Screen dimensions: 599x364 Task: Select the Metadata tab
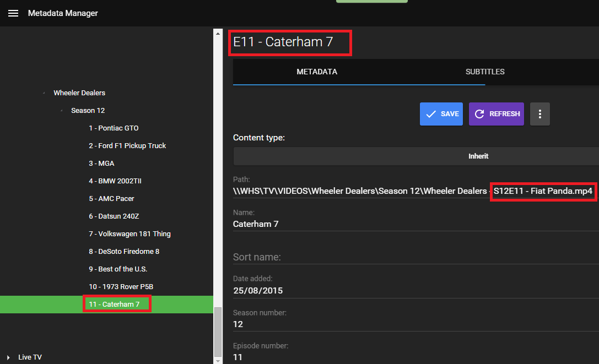point(317,72)
